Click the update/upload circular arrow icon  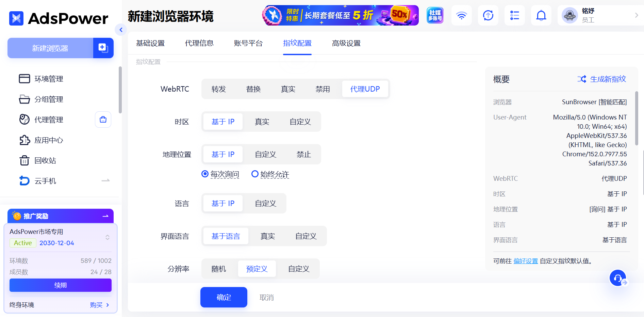pos(488,15)
